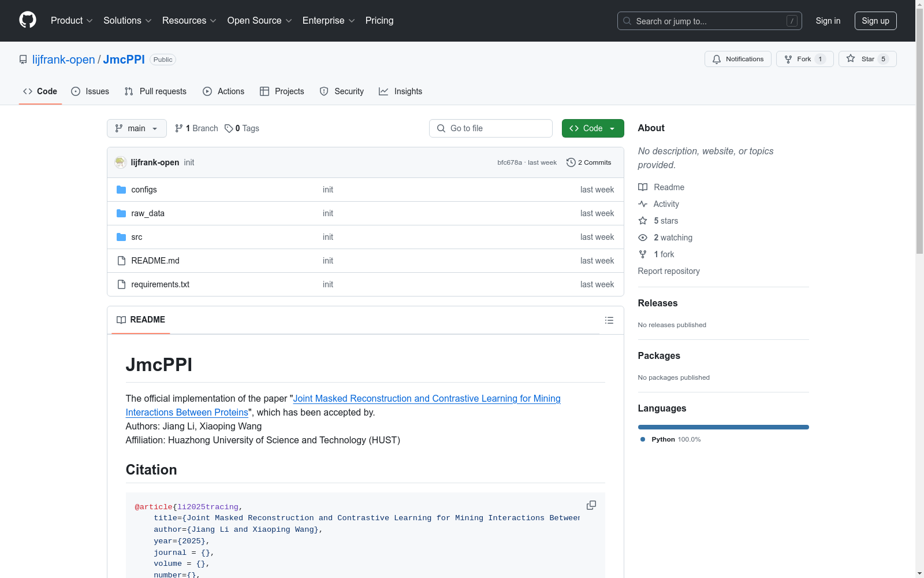Expand the Open Source menu
The width and height of the screenshot is (924, 578).
click(x=259, y=20)
